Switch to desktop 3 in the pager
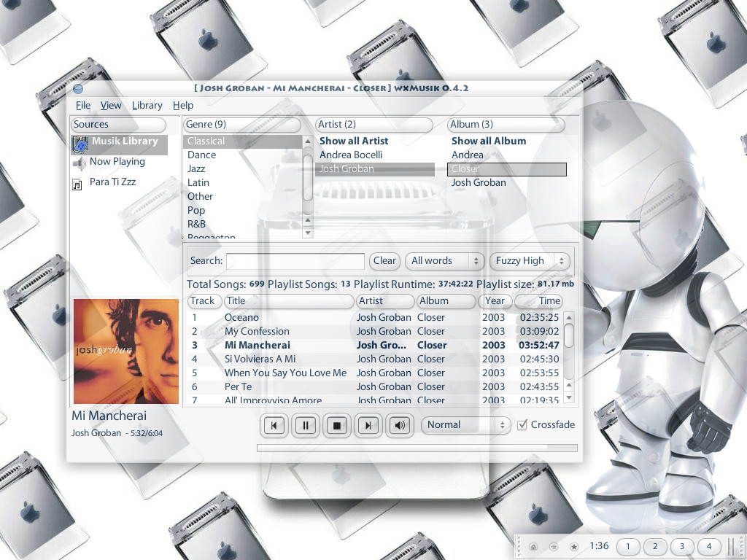Image resolution: width=747 pixels, height=560 pixels. pos(682,546)
